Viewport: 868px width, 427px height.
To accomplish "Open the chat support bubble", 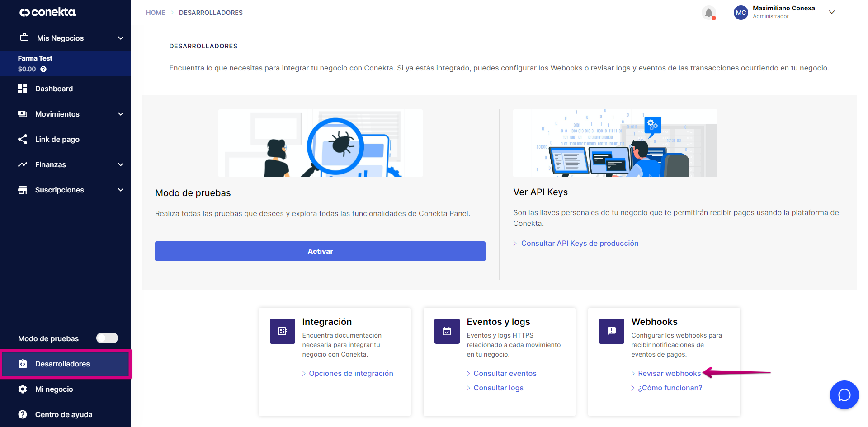I will (x=844, y=395).
